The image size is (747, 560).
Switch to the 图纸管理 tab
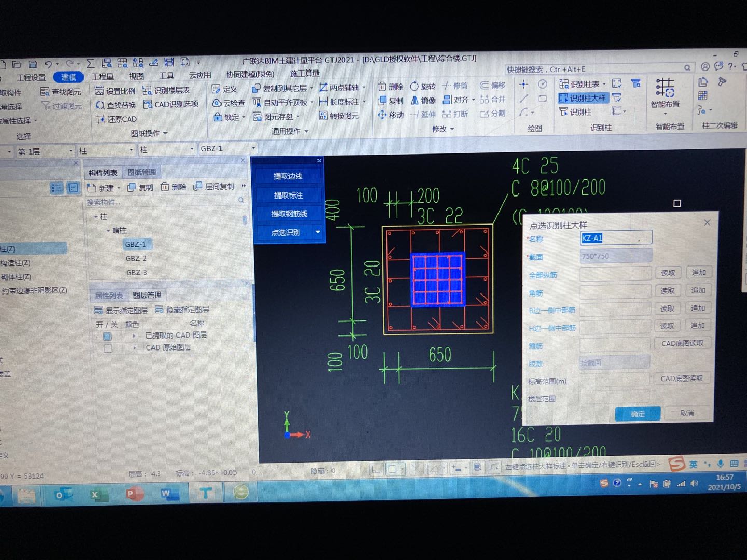[x=141, y=172]
